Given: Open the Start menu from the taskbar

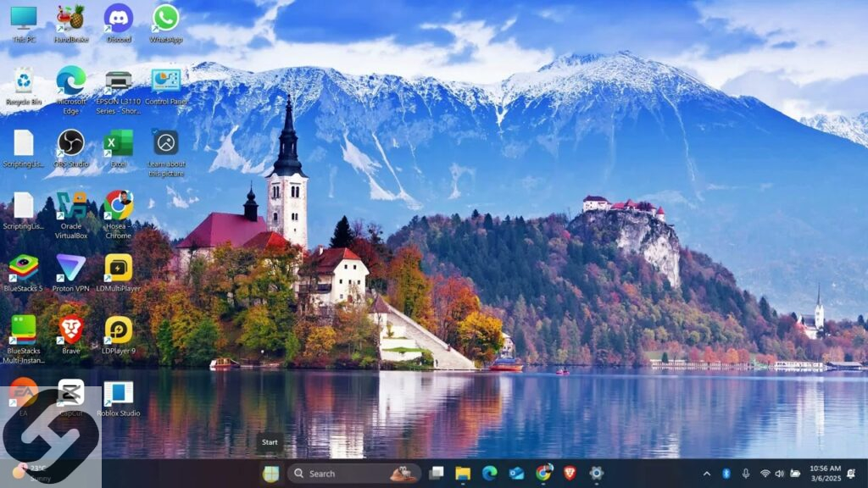Looking at the screenshot, I should tap(270, 474).
